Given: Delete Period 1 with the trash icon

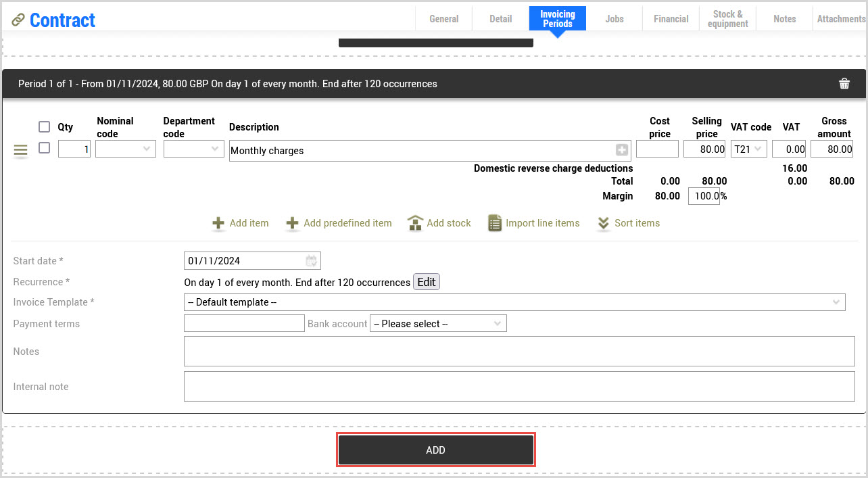Looking at the screenshot, I should [x=844, y=84].
